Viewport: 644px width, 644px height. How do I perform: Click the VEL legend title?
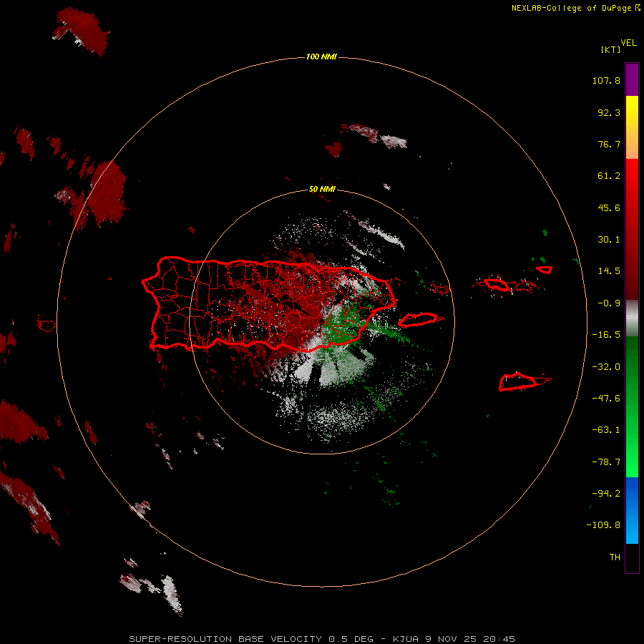click(628, 43)
